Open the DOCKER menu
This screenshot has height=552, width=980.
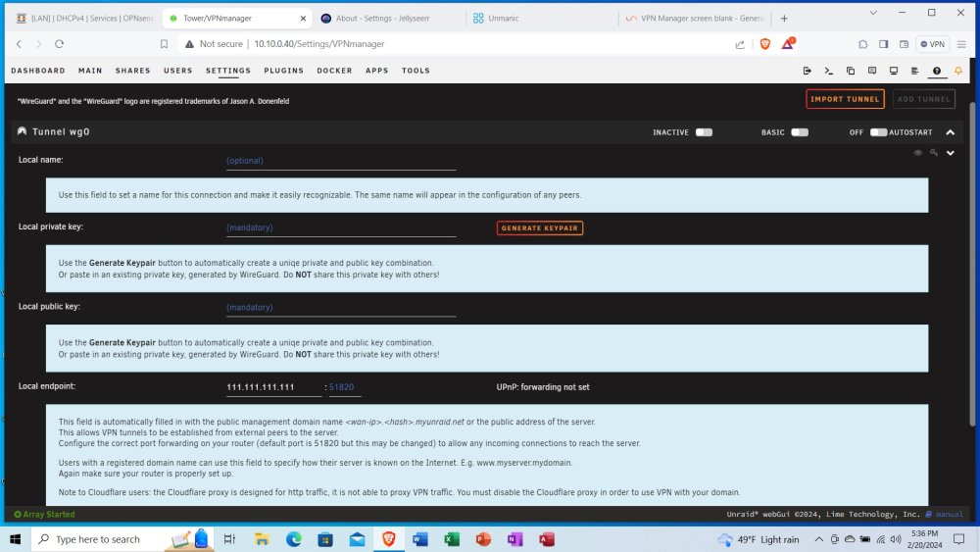tap(334, 71)
